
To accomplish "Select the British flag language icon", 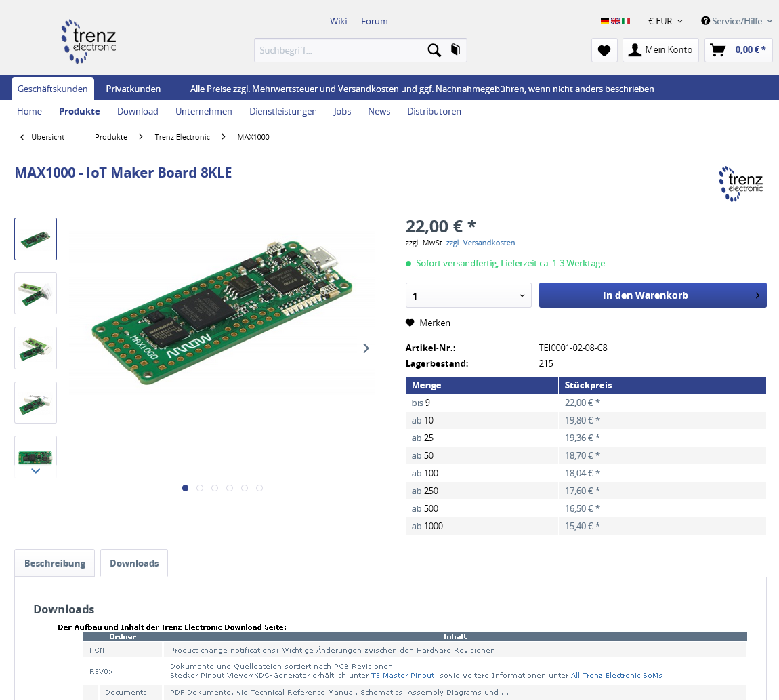I will click(x=615, y=22).
